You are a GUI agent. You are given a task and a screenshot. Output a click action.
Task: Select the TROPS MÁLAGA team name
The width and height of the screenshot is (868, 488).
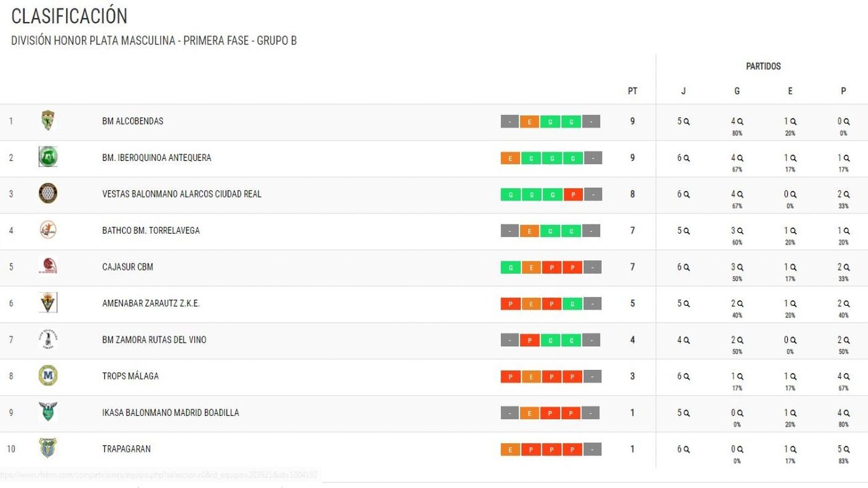coord(130,376)
